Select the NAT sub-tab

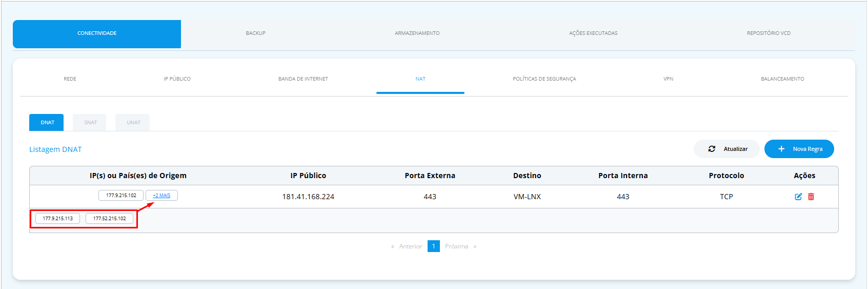420,79
